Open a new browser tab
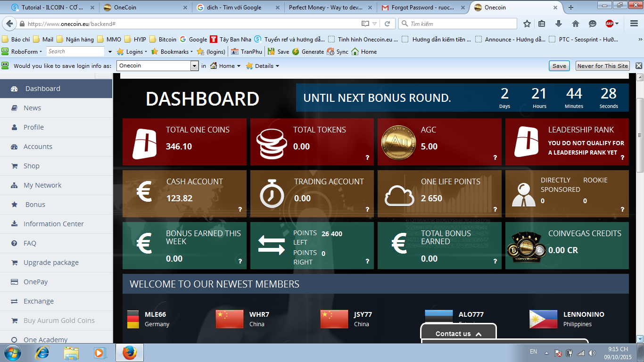 [x=571, y=8]
